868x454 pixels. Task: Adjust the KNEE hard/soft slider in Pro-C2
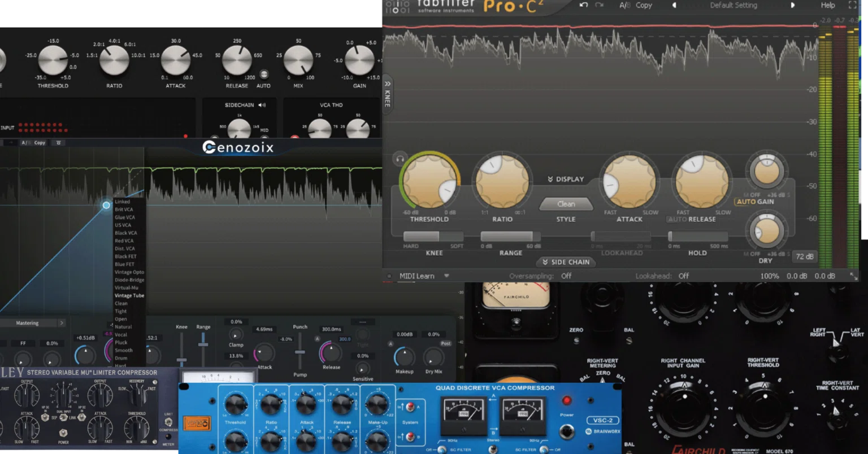433,236
